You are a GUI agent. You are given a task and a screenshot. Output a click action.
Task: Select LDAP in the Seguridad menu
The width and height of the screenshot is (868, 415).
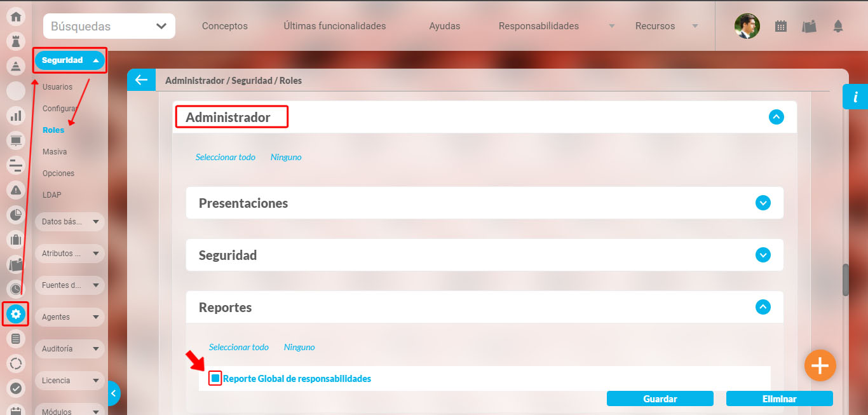52,195
